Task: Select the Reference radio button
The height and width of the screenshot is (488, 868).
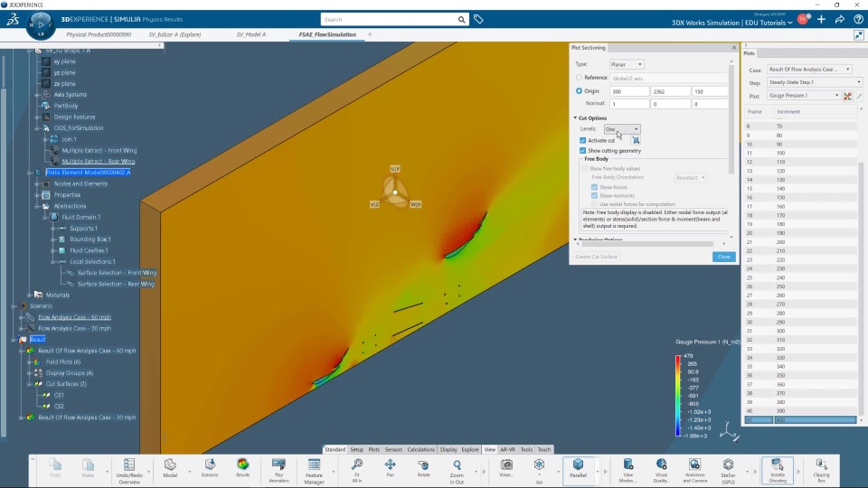Action: pyautogui.click(x=579, y=78)
